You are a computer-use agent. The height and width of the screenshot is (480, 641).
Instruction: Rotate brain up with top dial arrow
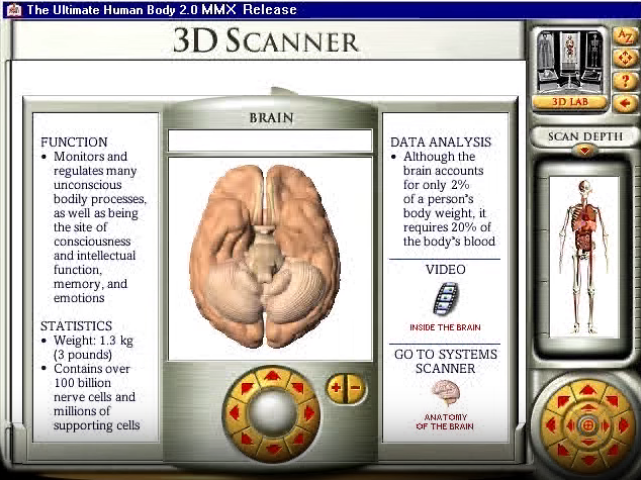click(271, 378)
